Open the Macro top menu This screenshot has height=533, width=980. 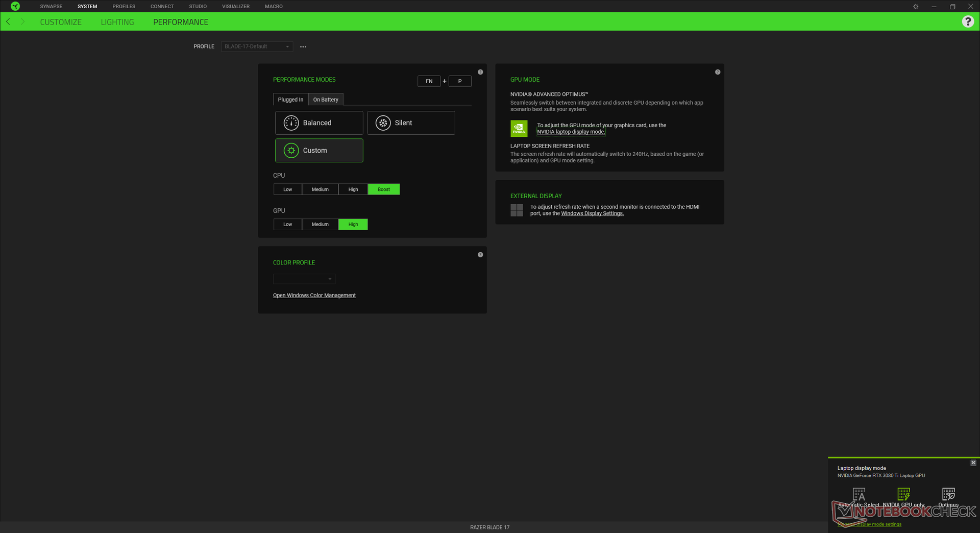(274, 7)
